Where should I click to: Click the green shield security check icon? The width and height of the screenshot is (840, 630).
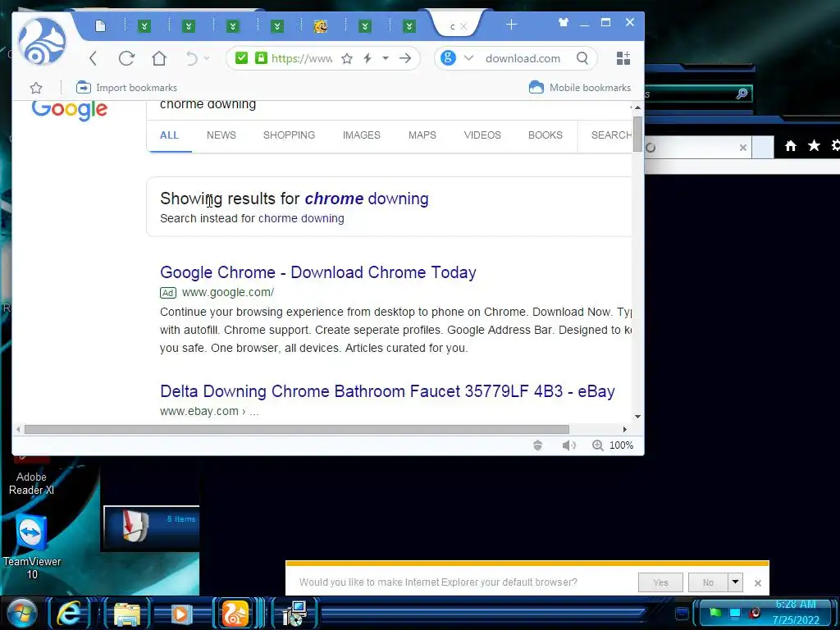tap(242, 58)
